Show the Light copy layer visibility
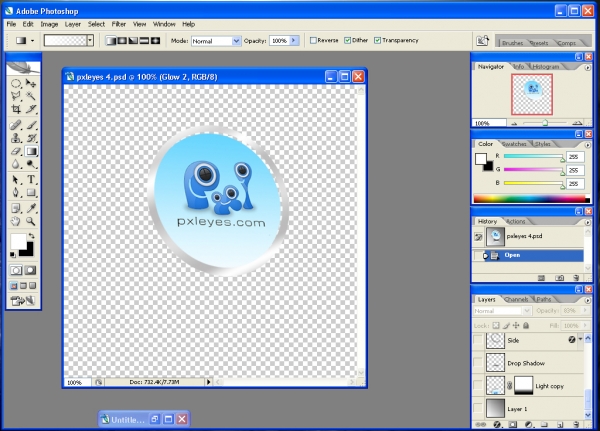Screen dimensions: 600x431 click(x=478, y=385)
